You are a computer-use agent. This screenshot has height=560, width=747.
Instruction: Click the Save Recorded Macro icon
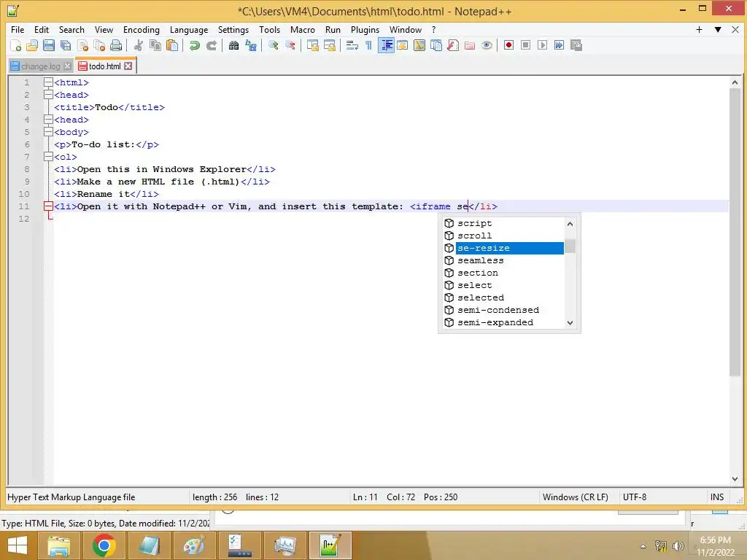(576, 45)
